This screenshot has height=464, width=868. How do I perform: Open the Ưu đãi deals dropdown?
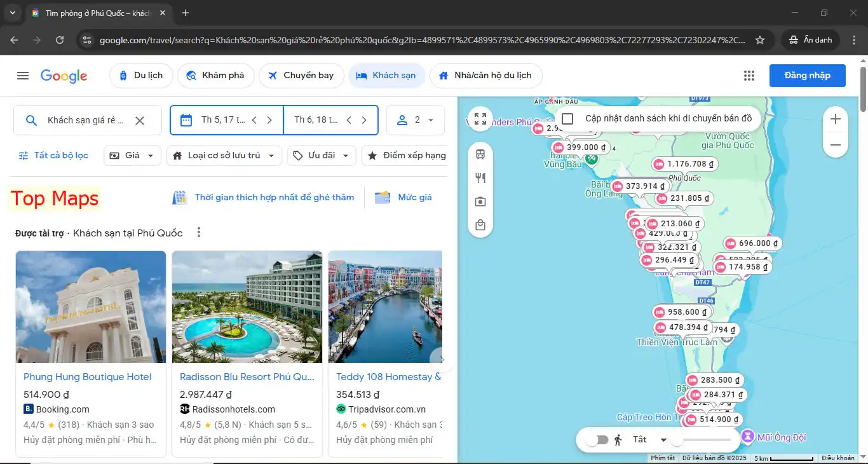[x=322, y=156]
